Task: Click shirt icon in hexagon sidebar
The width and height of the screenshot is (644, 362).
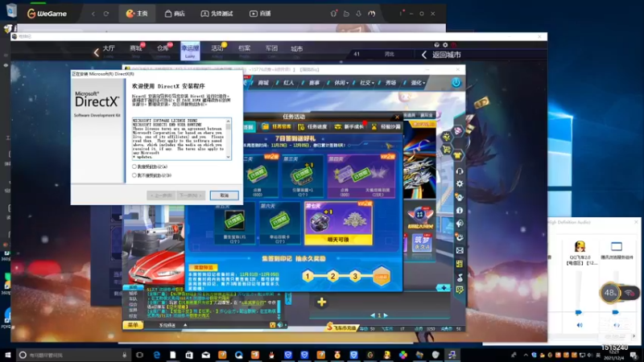Action: pos(457,155)
